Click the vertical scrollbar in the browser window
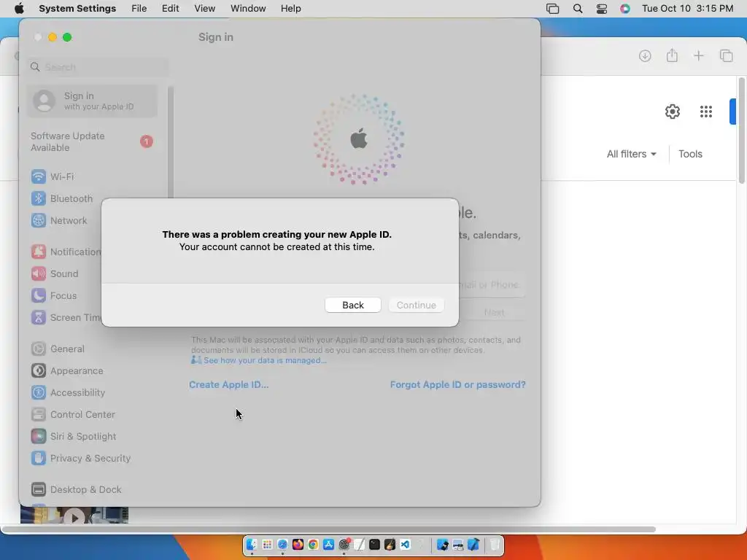Viewport: 747px width, 560px height. click(741, 130)
